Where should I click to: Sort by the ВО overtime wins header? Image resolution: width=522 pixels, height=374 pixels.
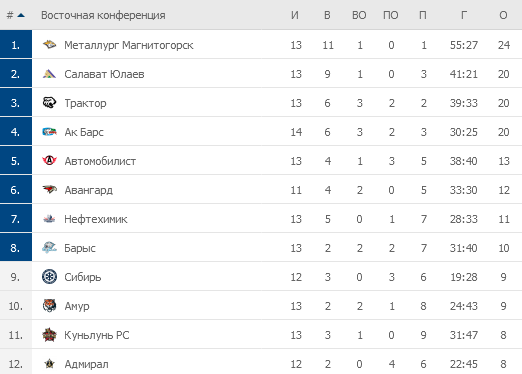(359, 15)
